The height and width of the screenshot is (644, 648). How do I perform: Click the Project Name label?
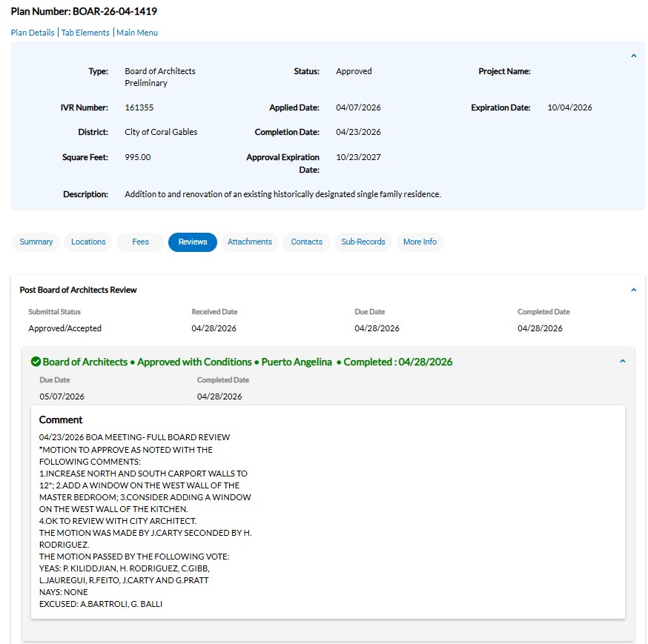click(504, 71)
